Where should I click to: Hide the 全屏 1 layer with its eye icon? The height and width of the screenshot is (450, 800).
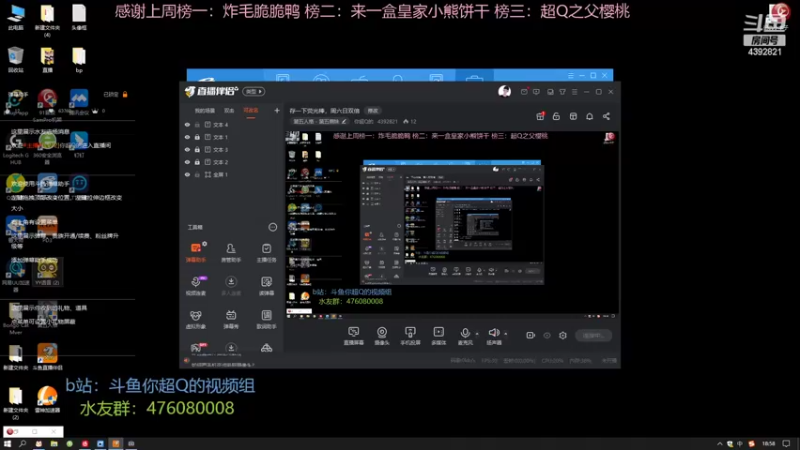(x=187, y=174)
